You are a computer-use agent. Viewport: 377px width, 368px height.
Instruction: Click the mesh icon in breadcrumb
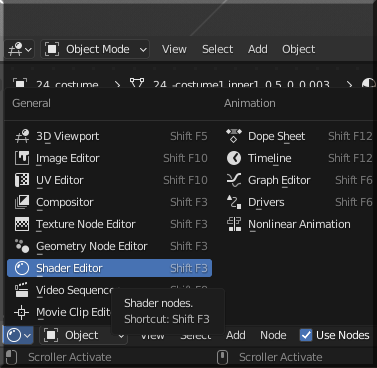(x=137, y=83)
